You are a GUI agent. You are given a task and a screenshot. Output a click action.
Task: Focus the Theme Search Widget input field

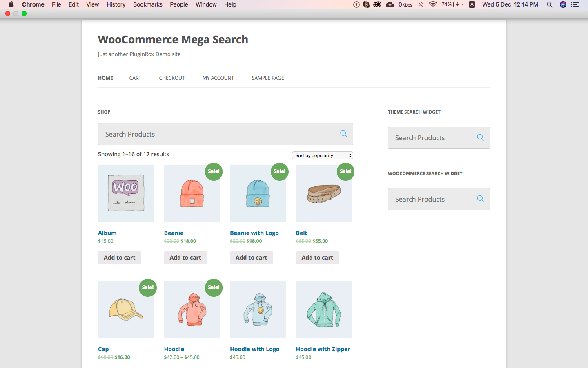[439, 138]
